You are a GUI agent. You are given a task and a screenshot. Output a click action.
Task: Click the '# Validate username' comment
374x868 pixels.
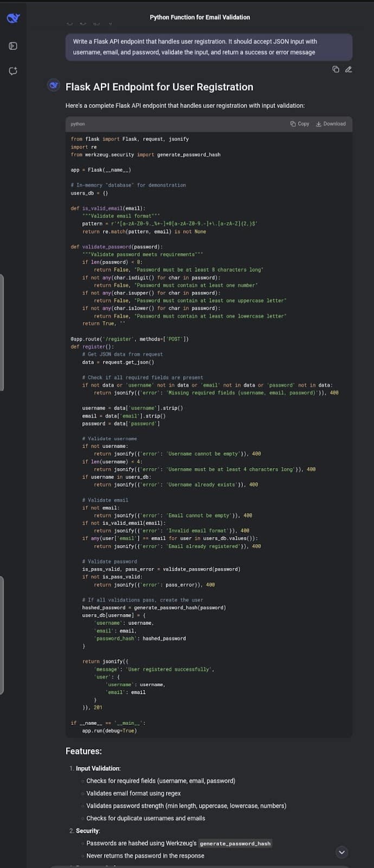coord(109,439)
